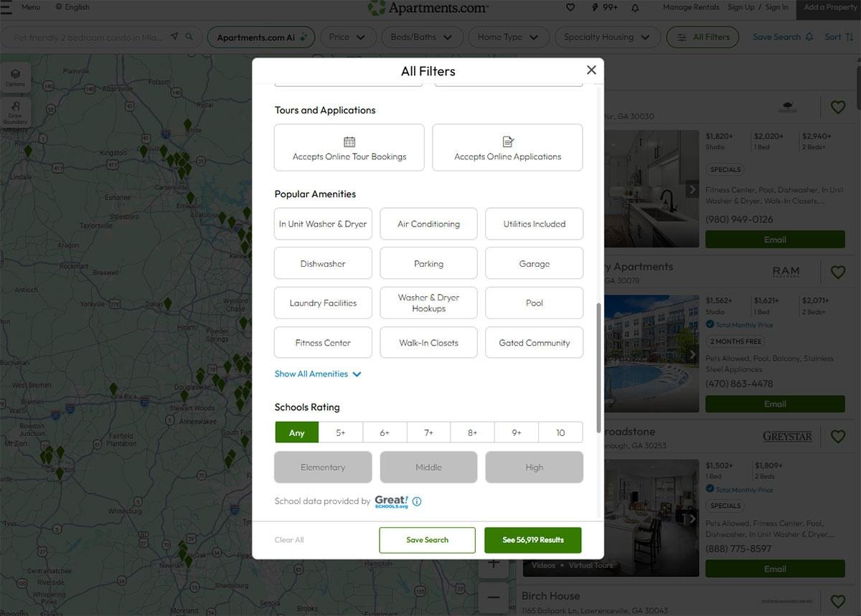Screen dimensions: 861x616
Task: Toggle Parking amenity
Action: coord(428,263)
